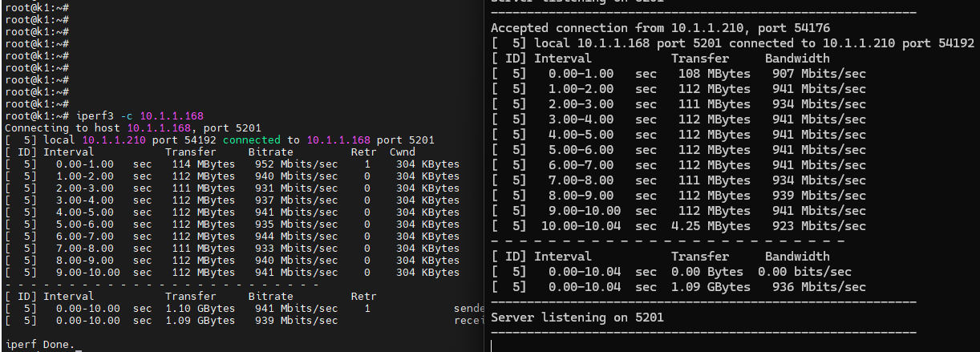Click the 'Cwnd' column header
This screenshot has width=980, height=352.
coord(402,152)
